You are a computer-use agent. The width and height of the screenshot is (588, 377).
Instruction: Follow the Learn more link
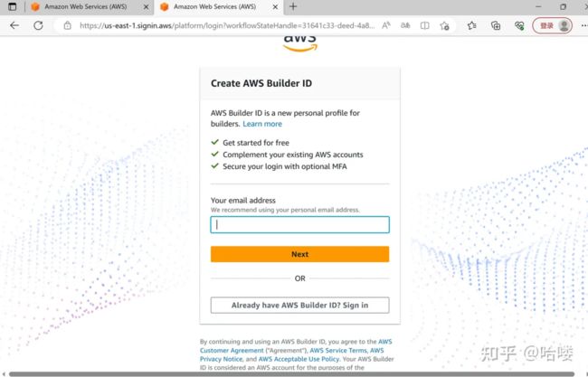(262, 124)
